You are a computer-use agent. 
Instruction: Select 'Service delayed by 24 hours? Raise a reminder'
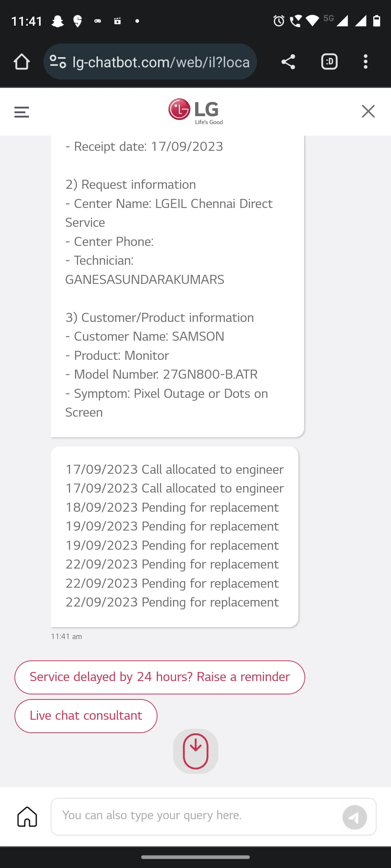point(159,677)
